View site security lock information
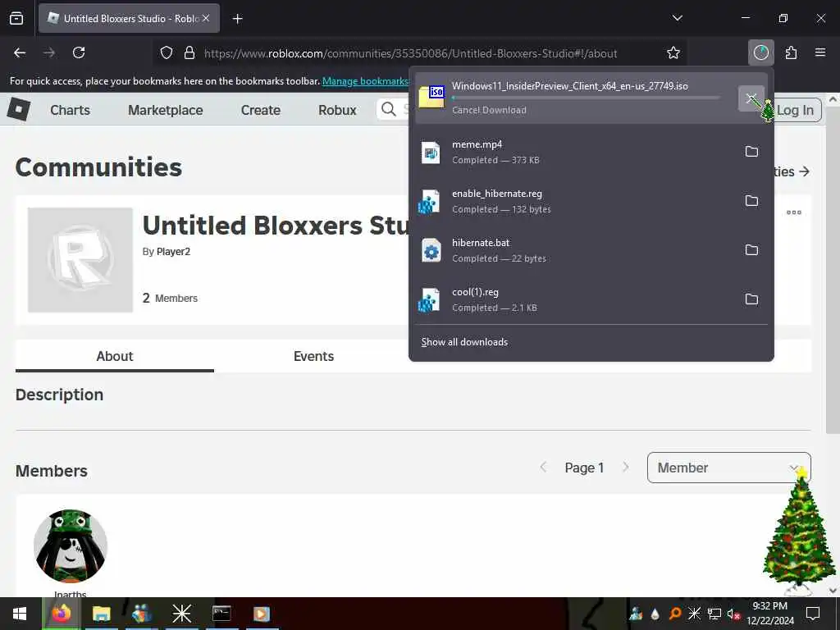 (189, 52)
